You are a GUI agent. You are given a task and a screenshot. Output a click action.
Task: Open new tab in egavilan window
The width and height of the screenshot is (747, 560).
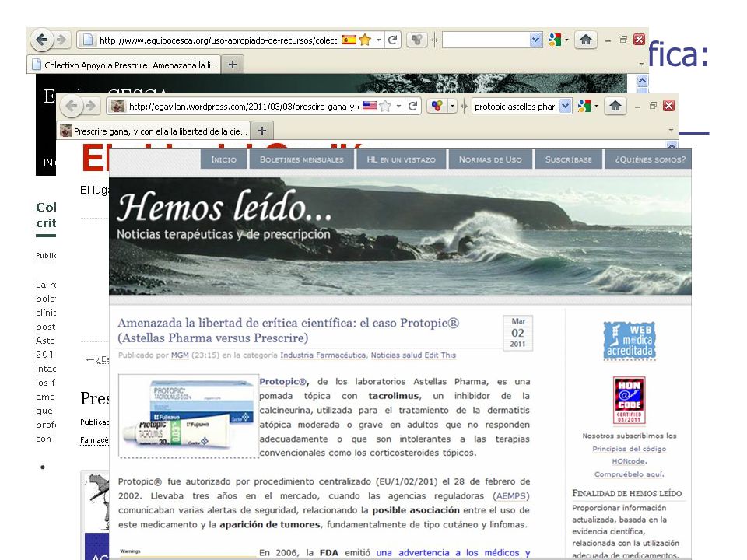click(x=262, y=131)
